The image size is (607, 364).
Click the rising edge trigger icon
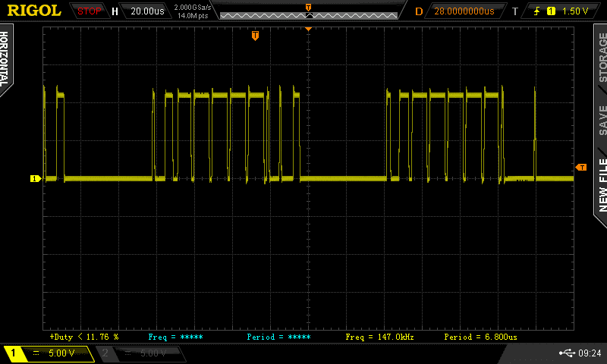(536, 11)
